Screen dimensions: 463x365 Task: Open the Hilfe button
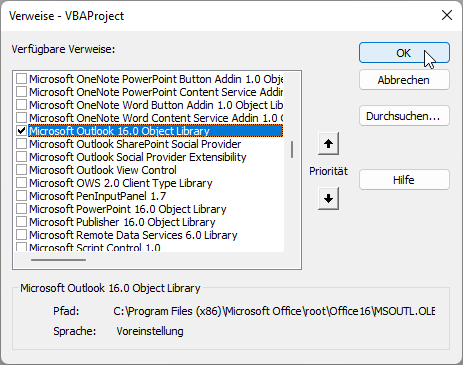tap(404, 180)
